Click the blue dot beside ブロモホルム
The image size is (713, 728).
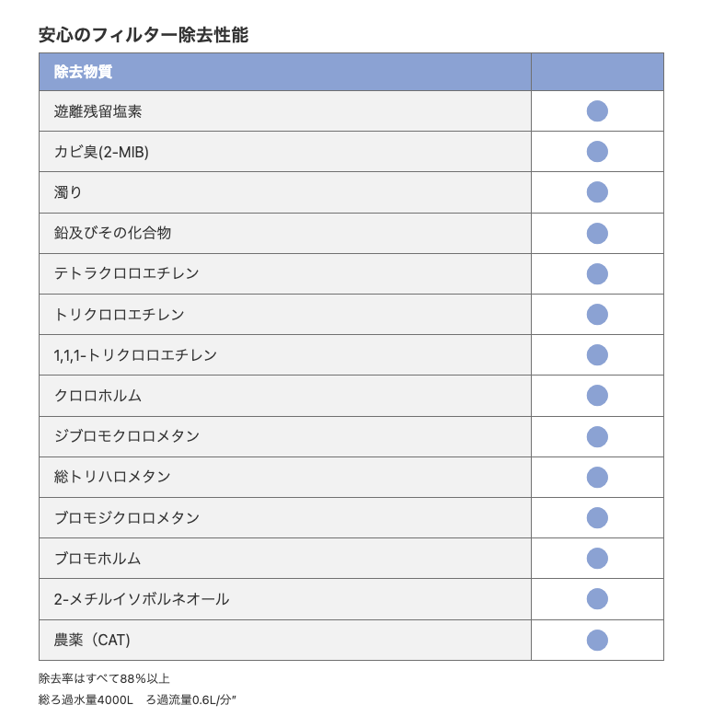pyautogui.click(x=597, y=558)
